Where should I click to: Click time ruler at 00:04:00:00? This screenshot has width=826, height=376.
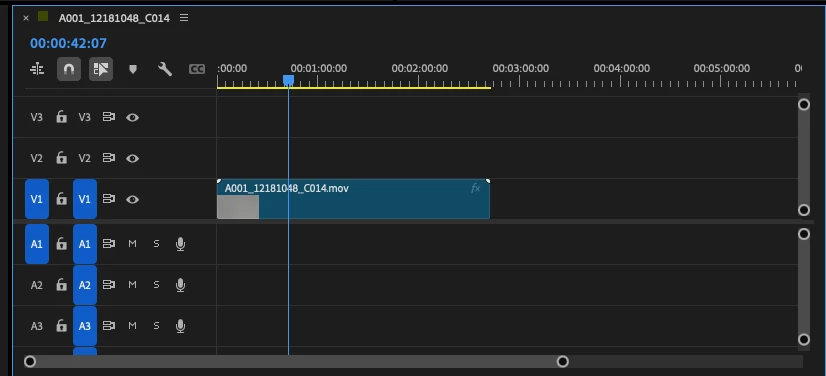point(622,68)
